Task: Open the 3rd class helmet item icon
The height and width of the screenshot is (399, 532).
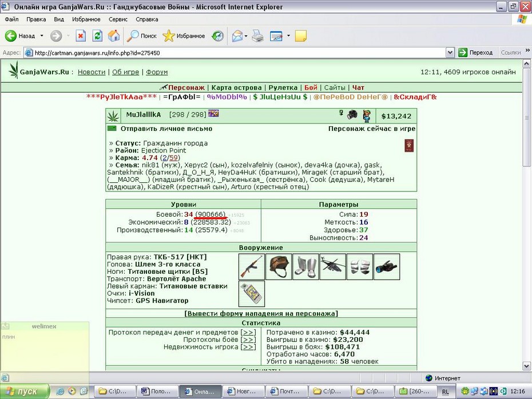Action: click(278, 267)
